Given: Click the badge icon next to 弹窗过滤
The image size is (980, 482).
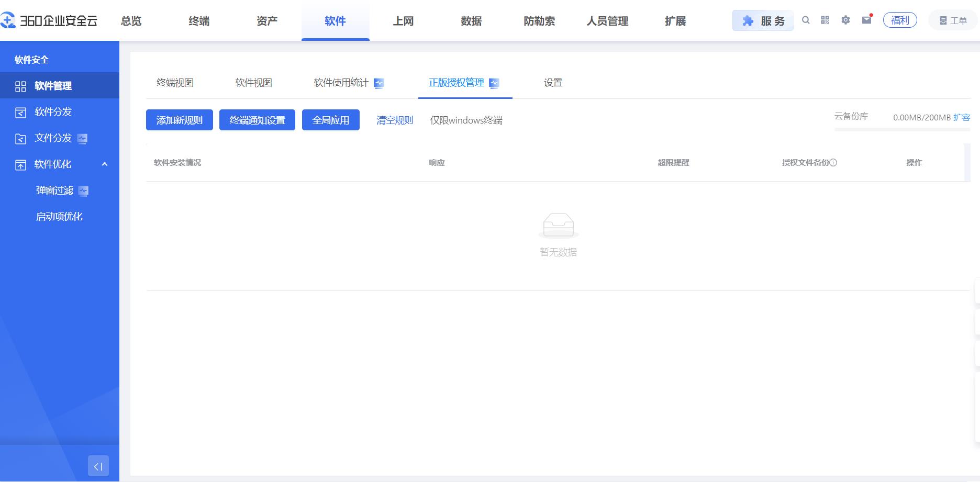Looking at the screenshot, I should click(x=83, y=191).
